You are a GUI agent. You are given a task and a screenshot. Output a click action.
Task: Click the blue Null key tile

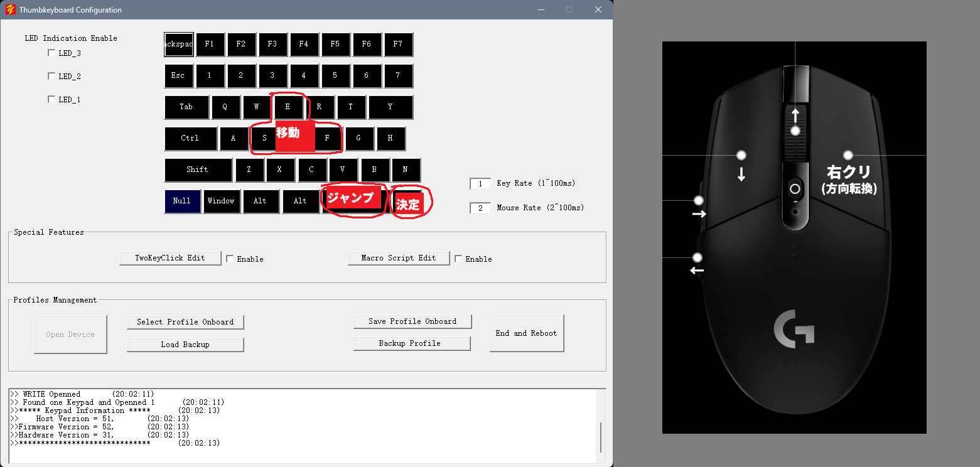pyautogui.click(x=182, y=201)
